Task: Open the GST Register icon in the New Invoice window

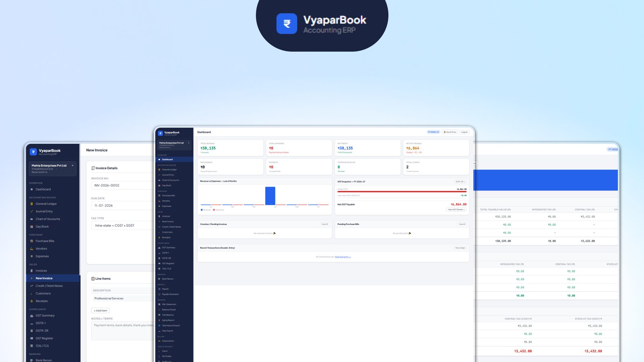Action: tap(32, 339)
